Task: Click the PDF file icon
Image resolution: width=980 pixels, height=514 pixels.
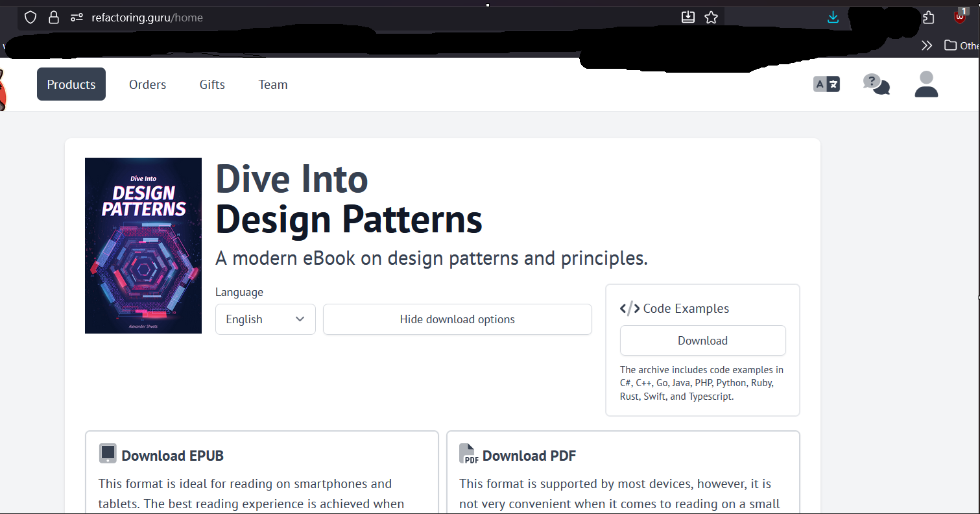Action: (x=468, y=454)
